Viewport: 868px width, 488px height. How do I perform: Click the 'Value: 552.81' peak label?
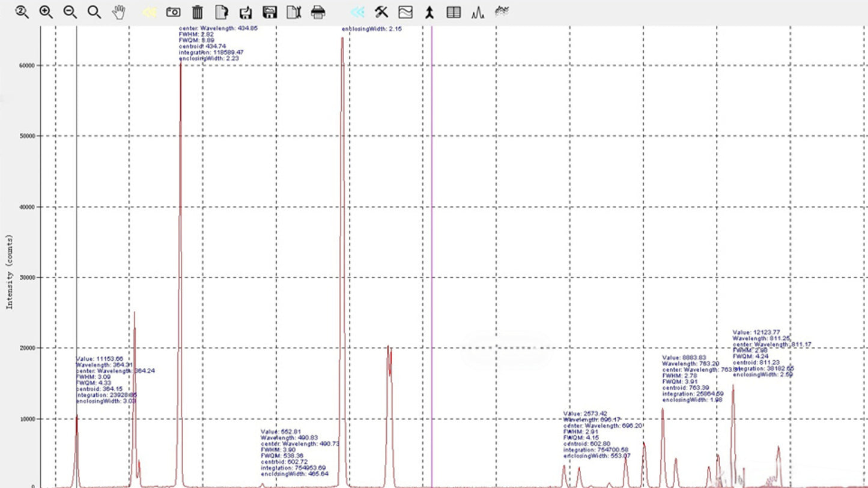point(280,432)
